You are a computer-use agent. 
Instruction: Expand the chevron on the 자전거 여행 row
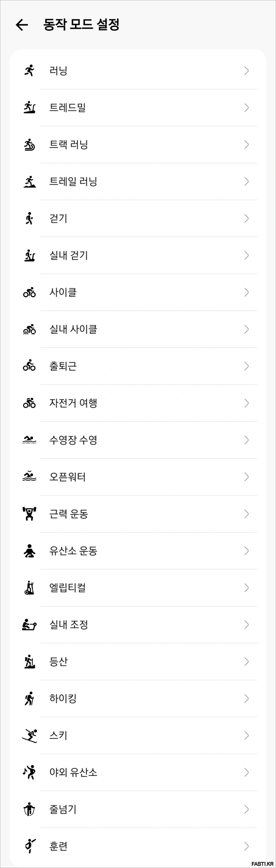click(246, 403)
